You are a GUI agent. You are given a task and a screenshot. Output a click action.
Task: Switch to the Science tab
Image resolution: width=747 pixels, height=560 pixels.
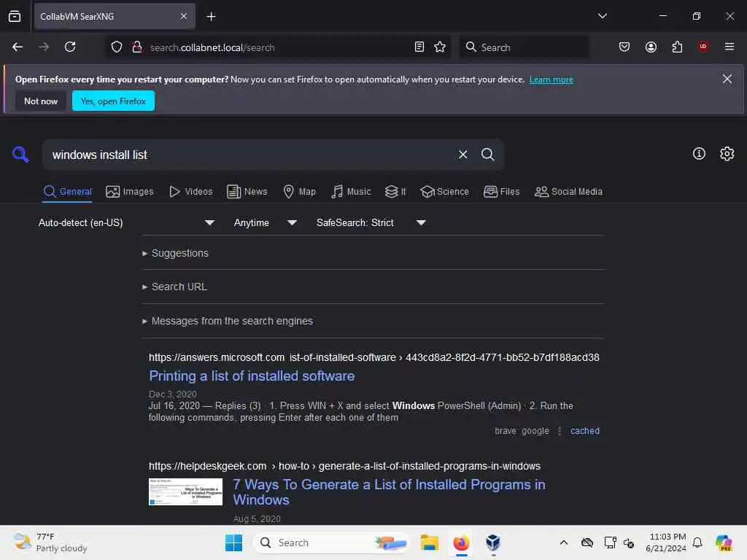[444, 192]
